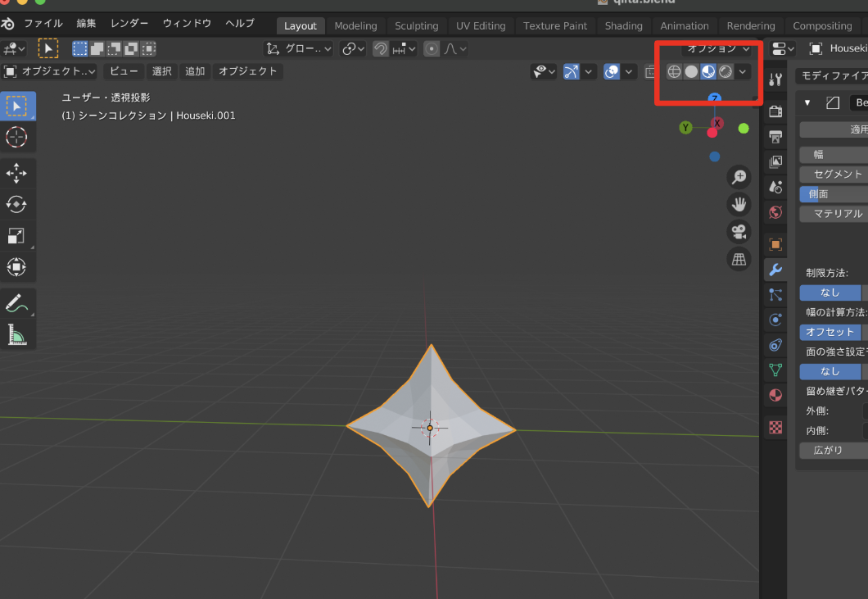Viewport: 868px width, 599px height.
Task: Open the レンダー menu
Action: tap(129, 23)
